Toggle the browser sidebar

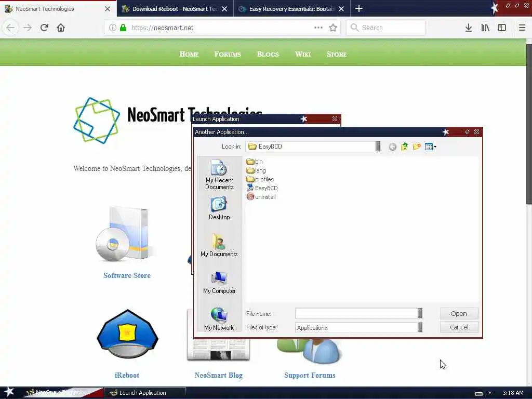(x=501, y=28)
